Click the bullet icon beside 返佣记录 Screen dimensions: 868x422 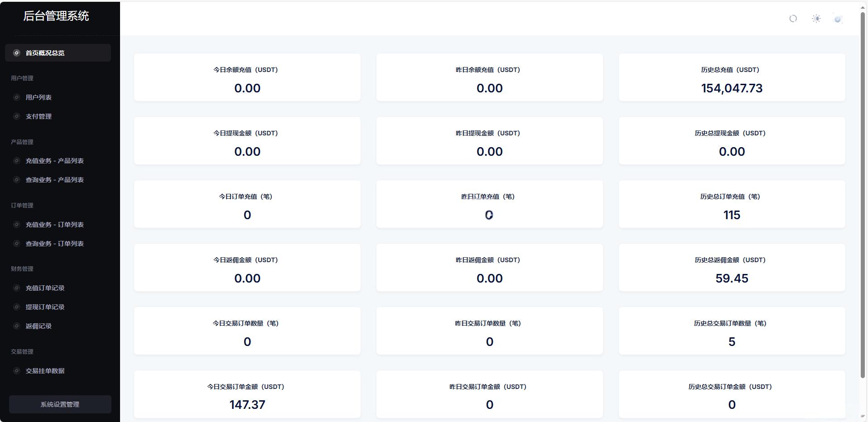17,326
